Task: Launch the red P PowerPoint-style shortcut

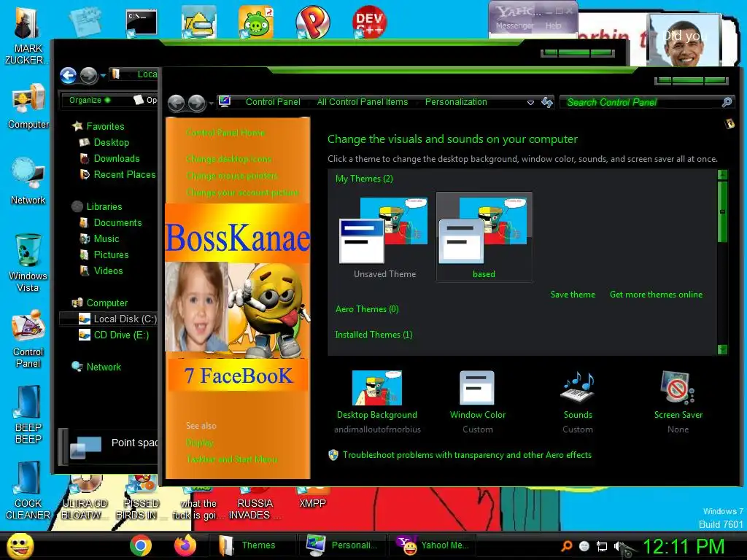Action: pos(312,23)
